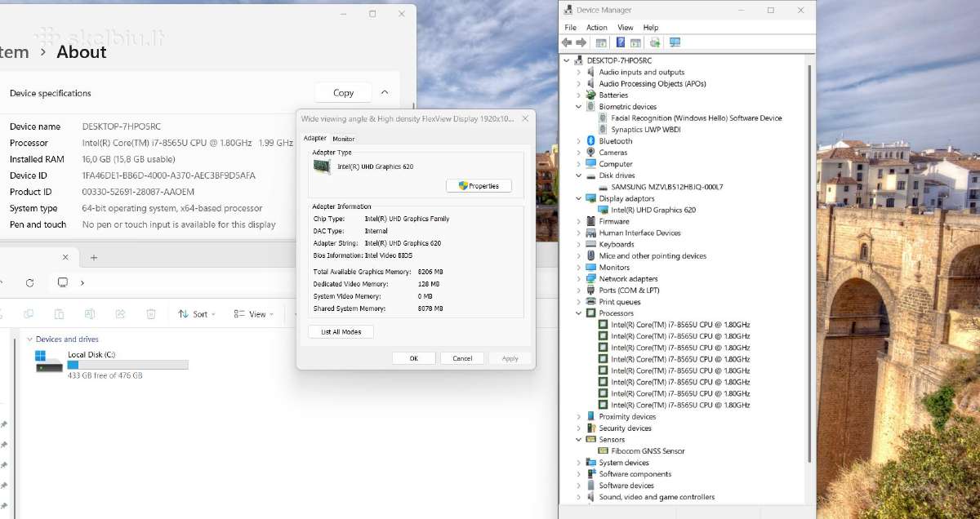Open the Action menu in Device Manager

pyautogui.click(x=597, y=28)
